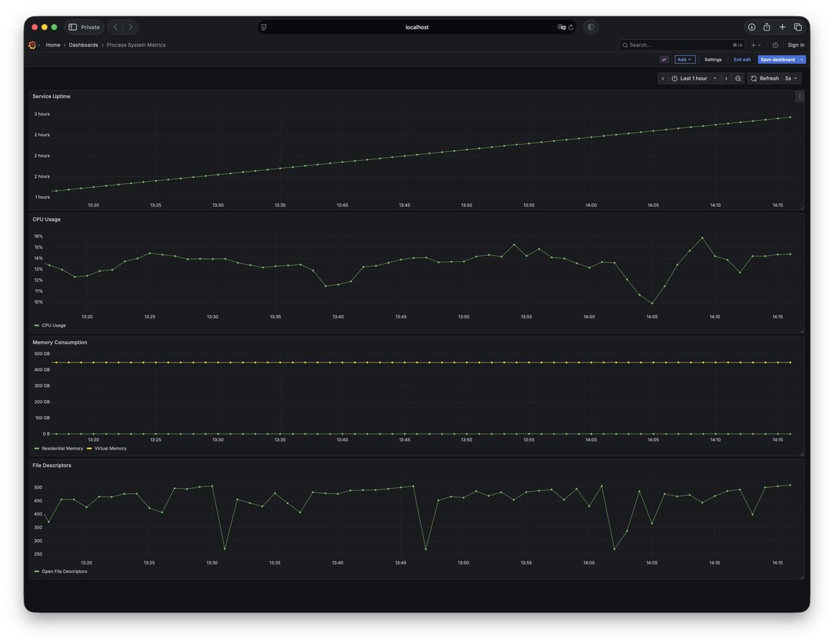Click the Grafana search field

682,45
